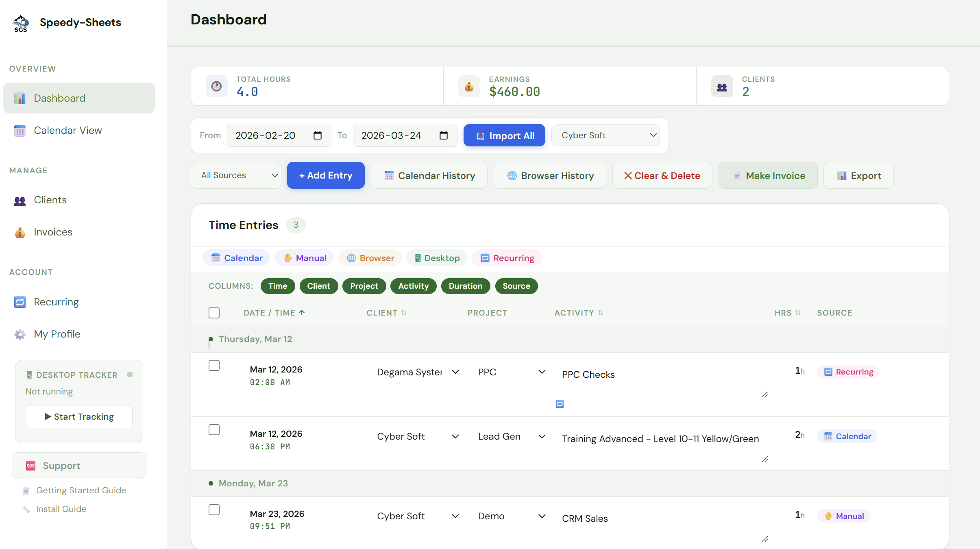Open My Profile gear icon
The height and width of the screenshot is (549, 980).
click(x=20, y=334)
